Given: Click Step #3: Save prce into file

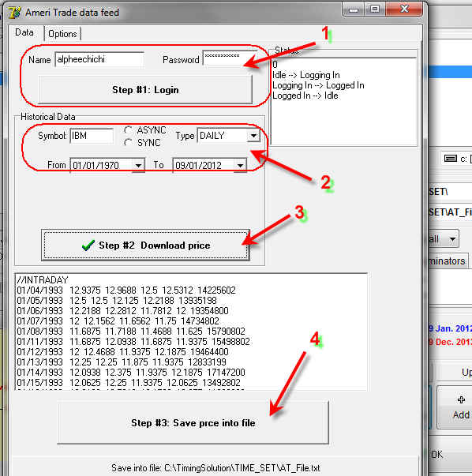Looking at the screenshot, I should (193, 422).
